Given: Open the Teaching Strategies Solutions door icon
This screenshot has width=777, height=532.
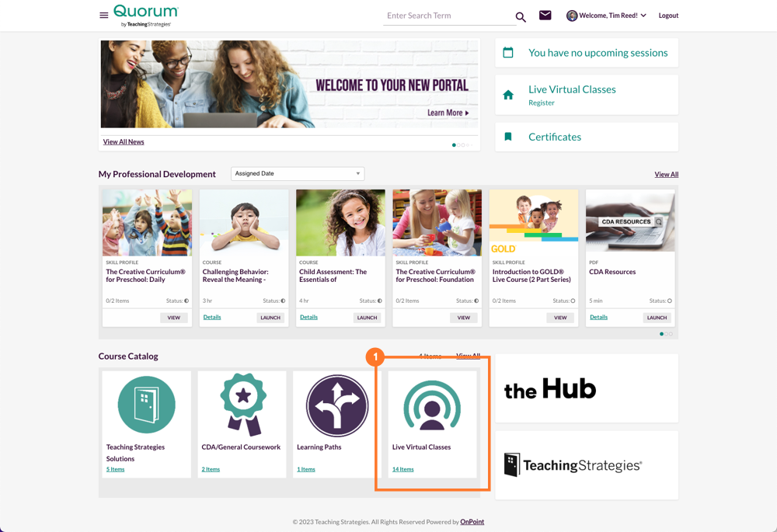Looking at the screenshot, I should tap(147, 405).
